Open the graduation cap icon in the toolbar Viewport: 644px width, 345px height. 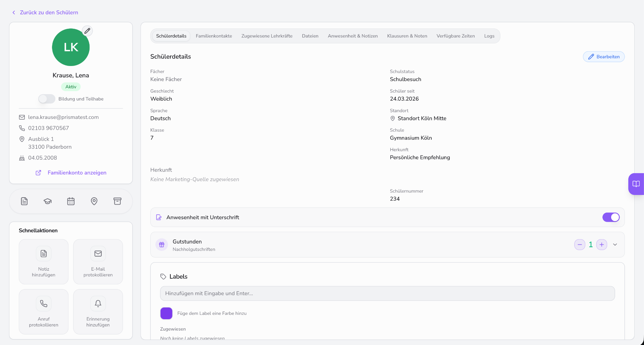click(x=48, y=201)
